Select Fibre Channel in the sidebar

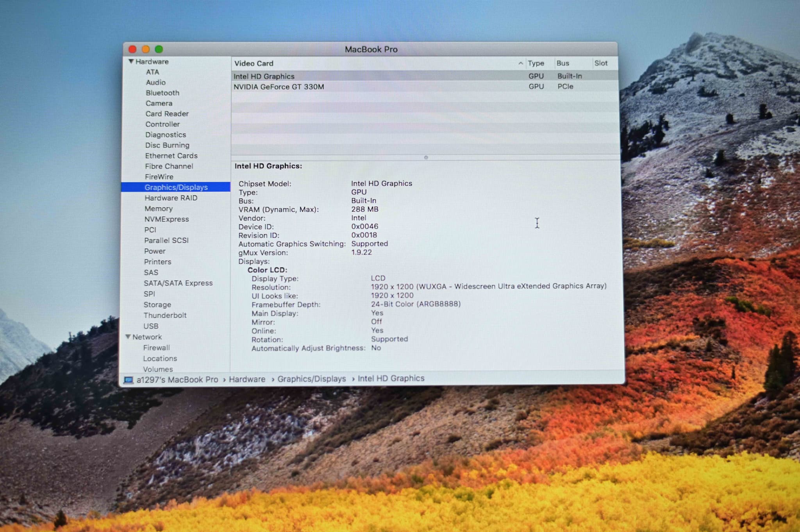[169, 166]
